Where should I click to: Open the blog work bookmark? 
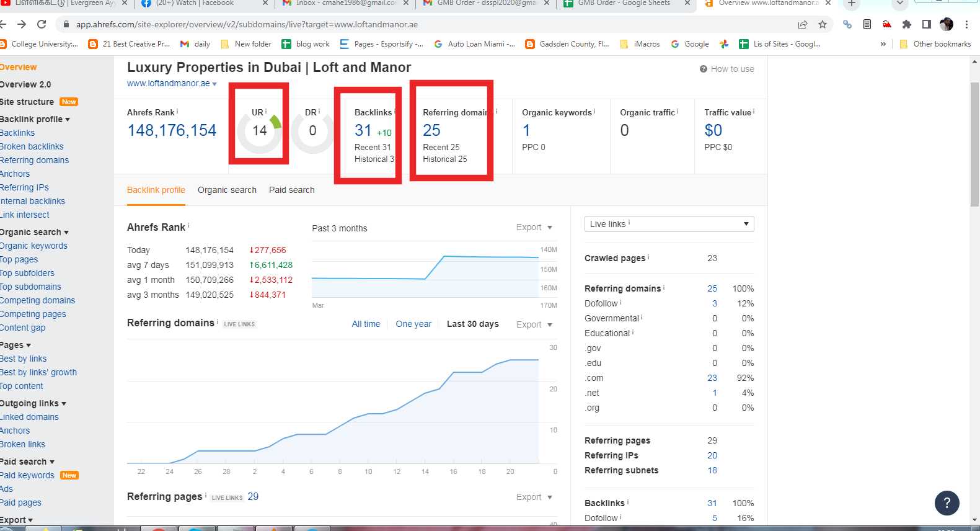pyautogui.click(x=306, y=44)
